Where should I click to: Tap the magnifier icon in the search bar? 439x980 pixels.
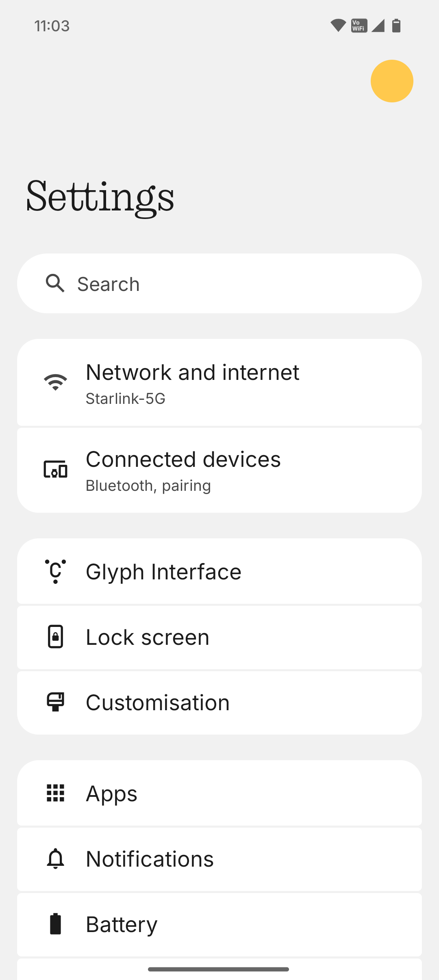pyautogui.click(x=55, y=283)
